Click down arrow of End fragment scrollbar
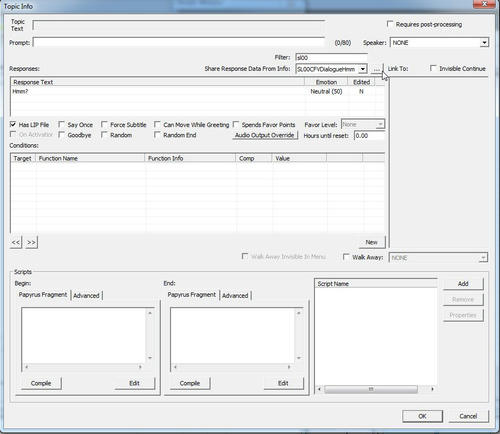Image resolution: width=500 pixels, height=434 pixels. click(299, 358)
